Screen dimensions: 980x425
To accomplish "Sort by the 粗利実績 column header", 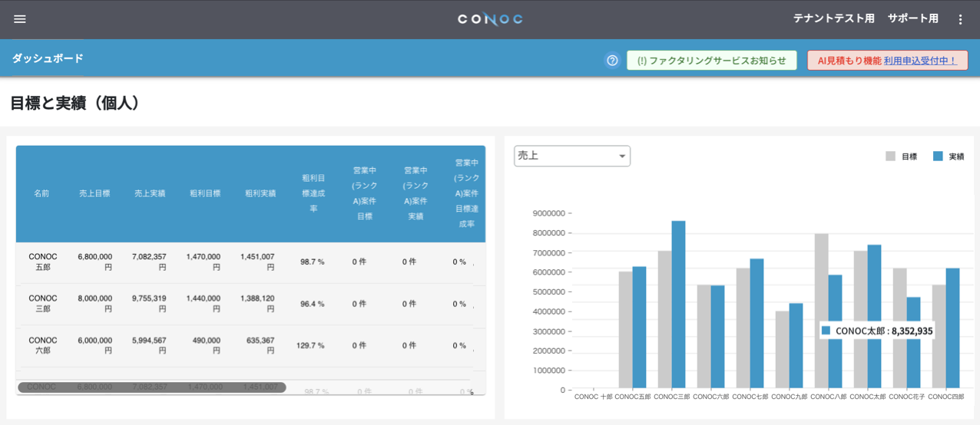I will (x=260, y=193).
